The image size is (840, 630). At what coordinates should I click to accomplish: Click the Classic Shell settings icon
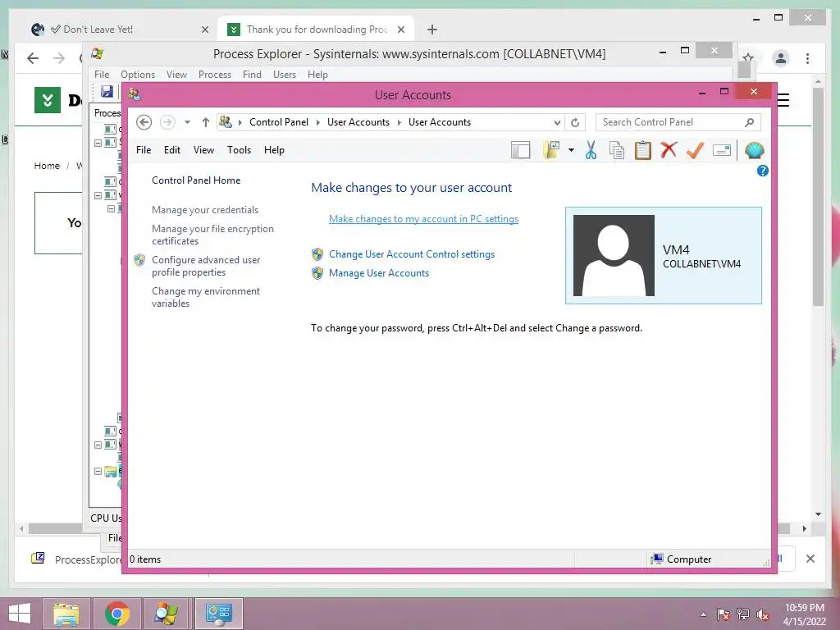(755, 151)
